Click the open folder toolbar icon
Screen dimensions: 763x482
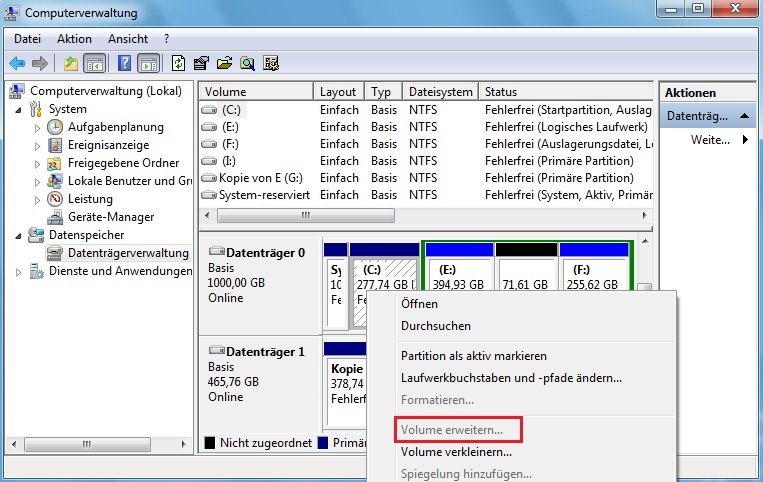(224, 63)
